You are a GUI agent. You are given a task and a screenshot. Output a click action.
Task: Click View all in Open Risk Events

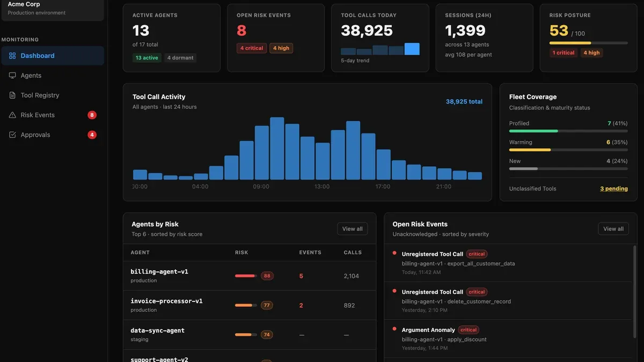pos(613,229)
